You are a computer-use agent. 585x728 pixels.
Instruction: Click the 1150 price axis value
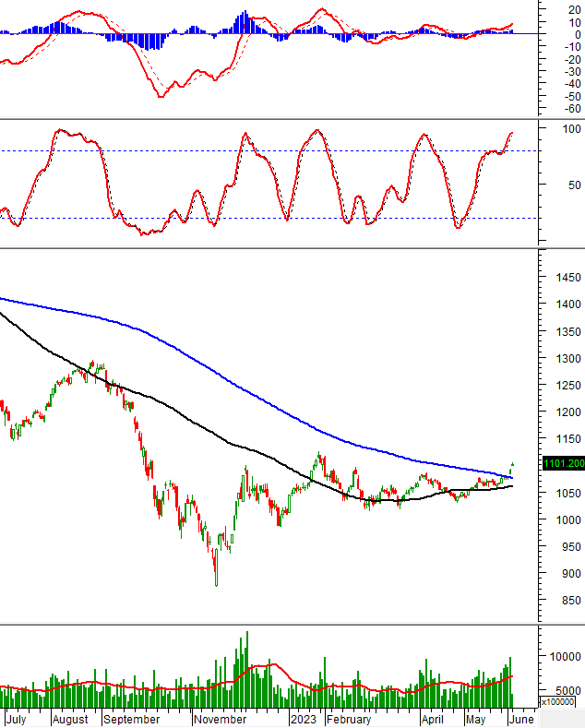click(x=568, y=439)
